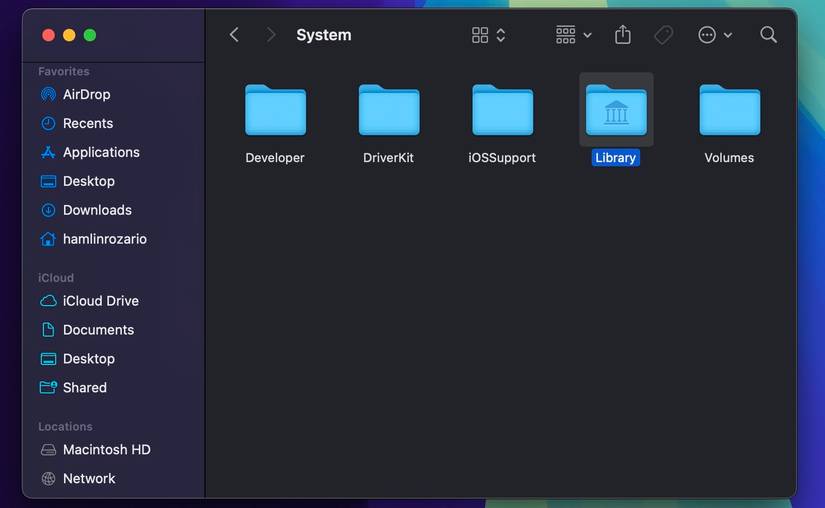
Task: Open Recents in the sidebar
Action: [x=87, y=123]
